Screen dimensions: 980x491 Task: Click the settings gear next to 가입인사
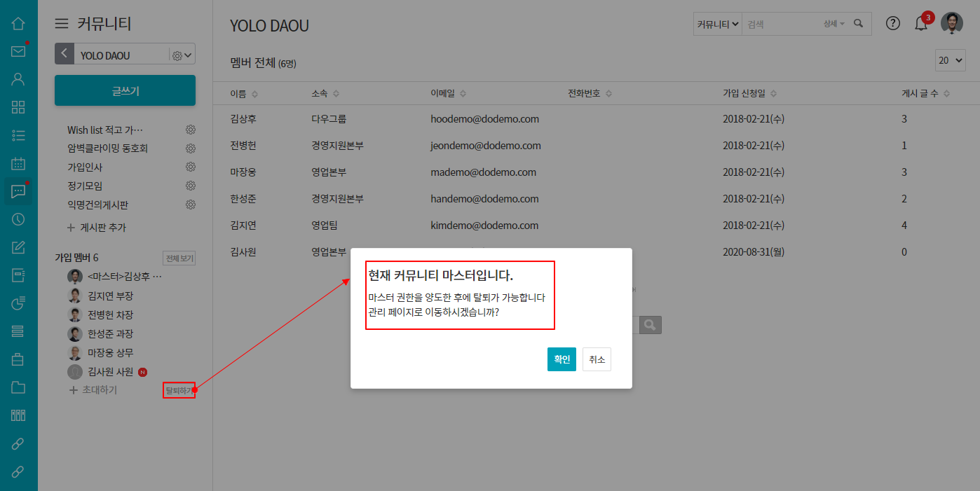190,167
